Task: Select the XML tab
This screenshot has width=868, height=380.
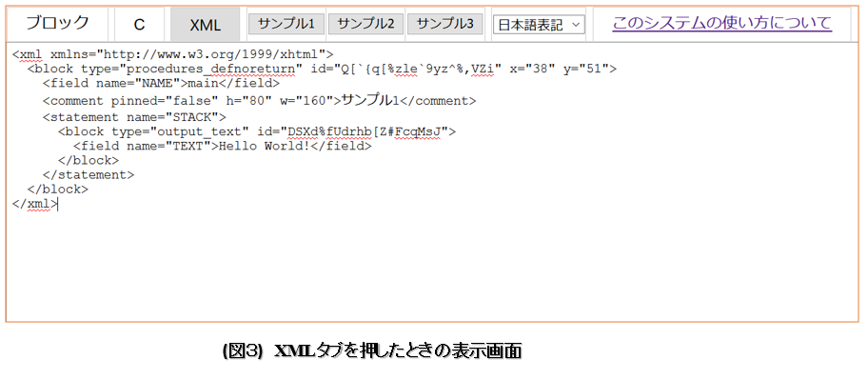Action: click(206, 24)
